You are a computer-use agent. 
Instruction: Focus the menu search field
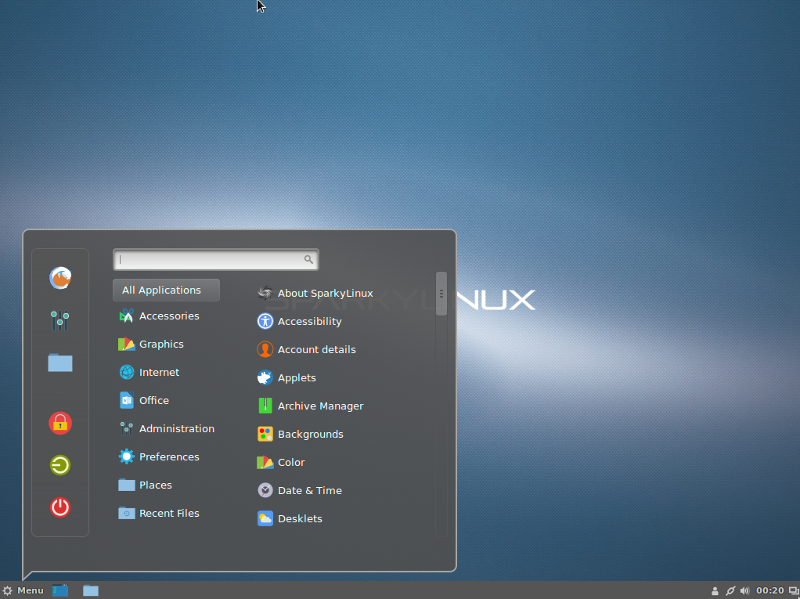tap(216, 260)
